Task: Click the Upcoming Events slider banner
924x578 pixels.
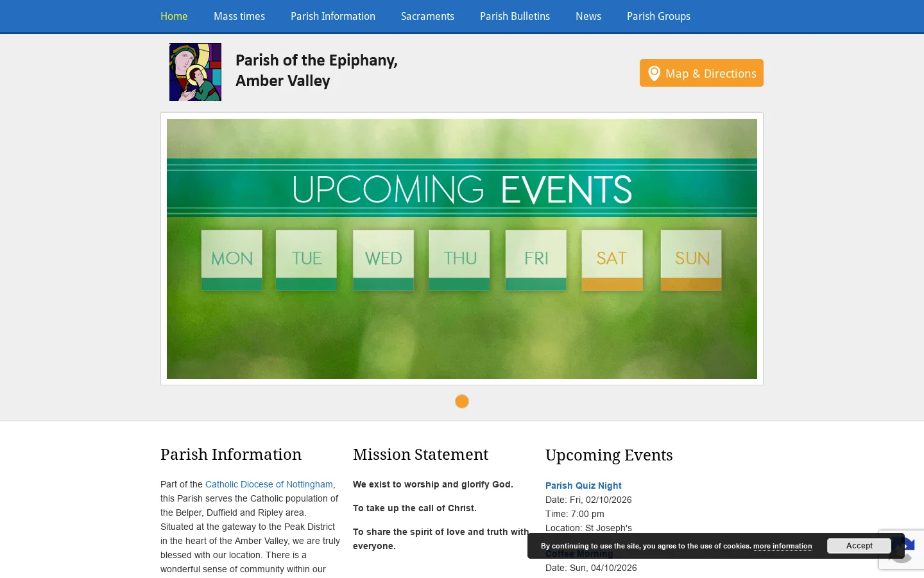Action: 462,249
